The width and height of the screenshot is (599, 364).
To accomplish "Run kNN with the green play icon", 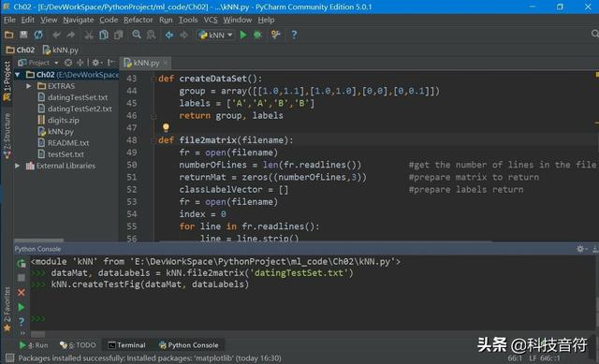I will [243, 35].
